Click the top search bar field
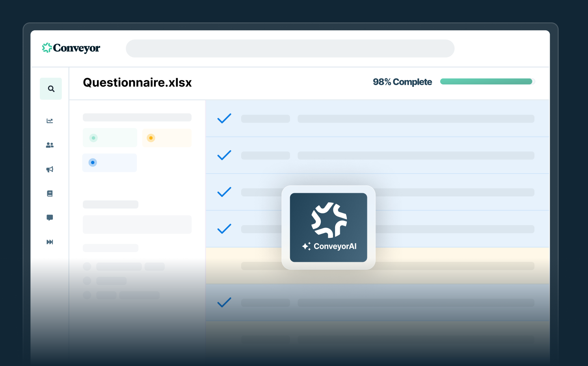588x366 pixels. coord(290,49)
